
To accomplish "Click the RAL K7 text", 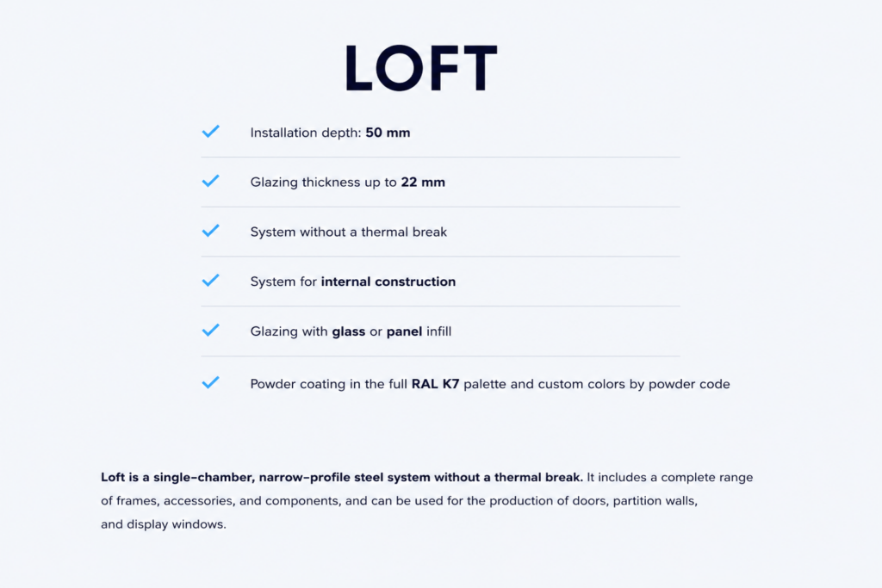I will click(x=435, y=384).
